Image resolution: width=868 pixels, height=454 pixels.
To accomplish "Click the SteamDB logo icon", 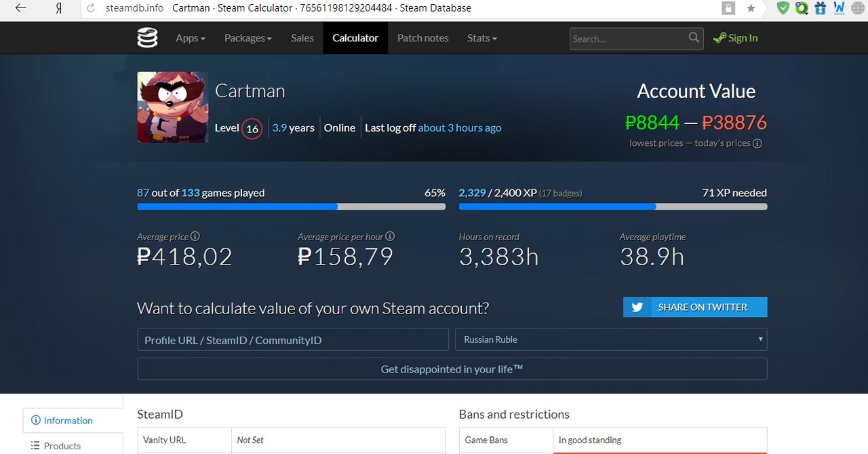I will (x=147, y=38).
